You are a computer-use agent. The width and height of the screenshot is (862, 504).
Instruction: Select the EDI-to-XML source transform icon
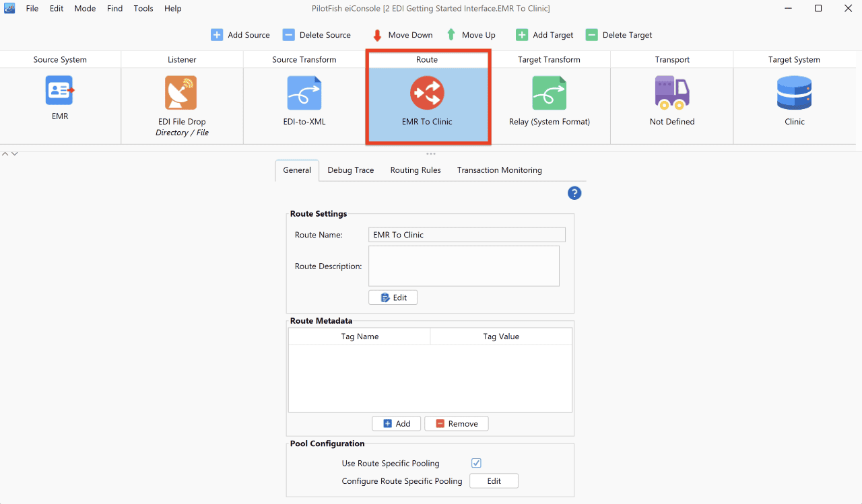pos(304,93)
